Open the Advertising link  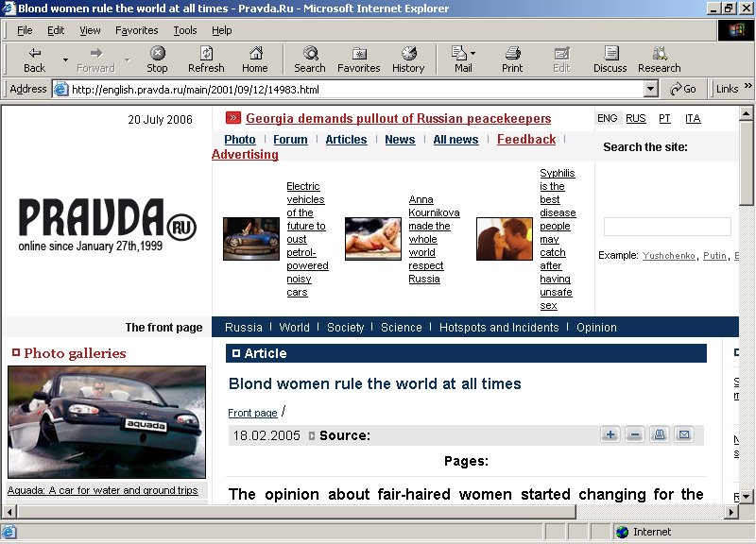245,154
